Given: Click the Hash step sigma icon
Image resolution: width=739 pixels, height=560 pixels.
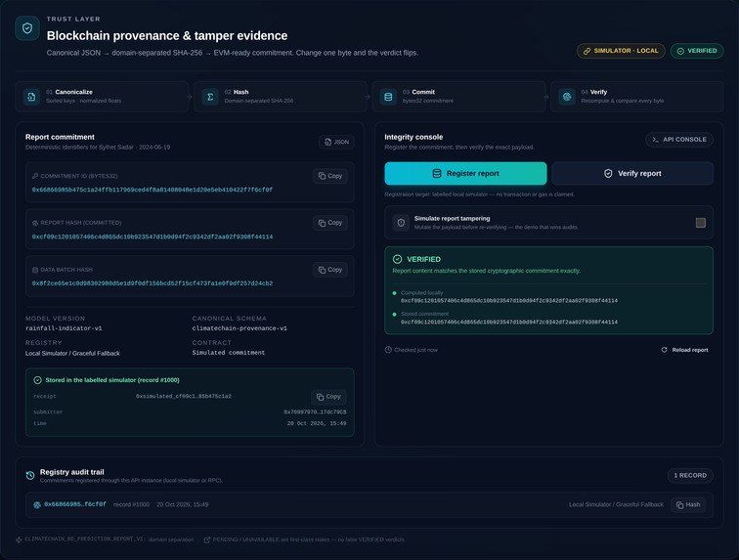Looking at the screenshot, I should pyautogui.click(x=210, y=97).
